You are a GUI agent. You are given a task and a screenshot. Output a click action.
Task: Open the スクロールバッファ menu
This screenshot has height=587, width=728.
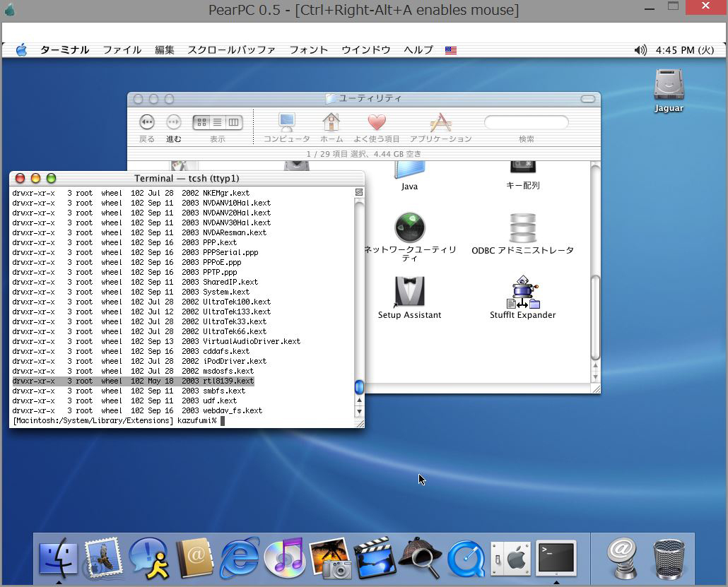point(231,50)
